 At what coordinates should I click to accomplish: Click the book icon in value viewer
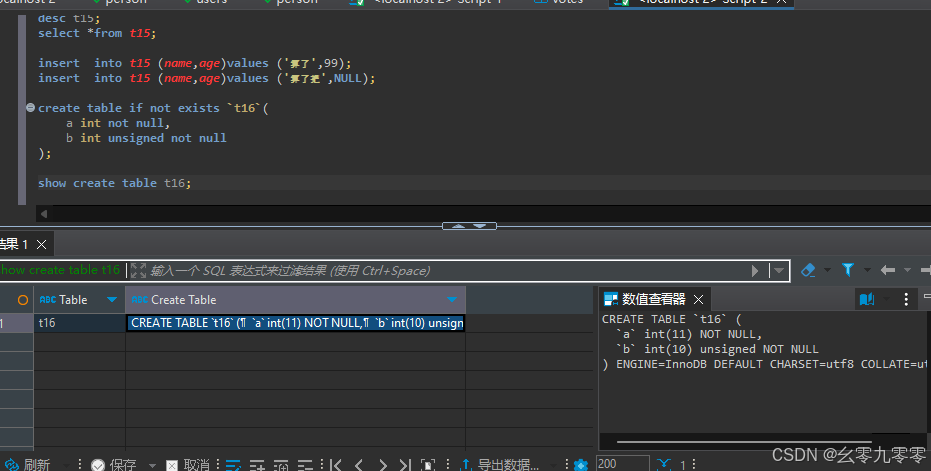coord(867,299)
